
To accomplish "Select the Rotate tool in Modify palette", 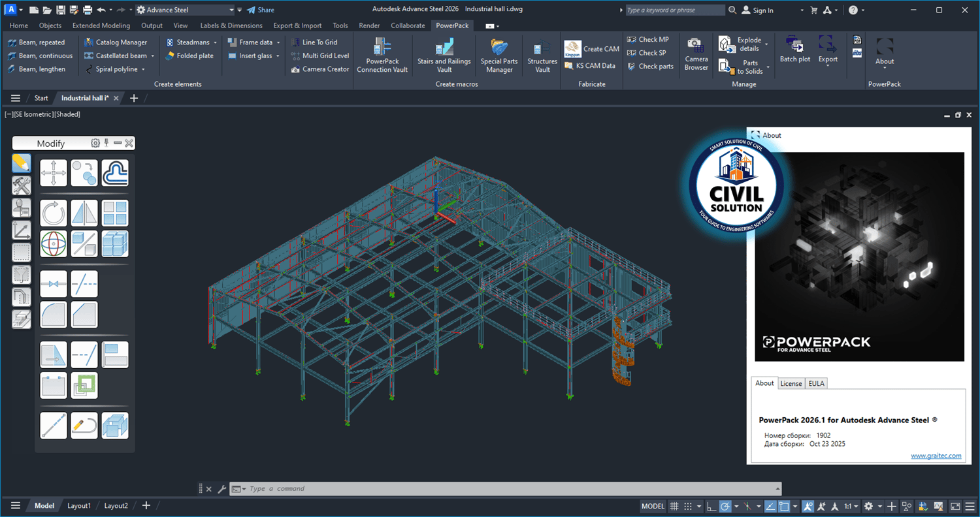I will click(54, 213).
